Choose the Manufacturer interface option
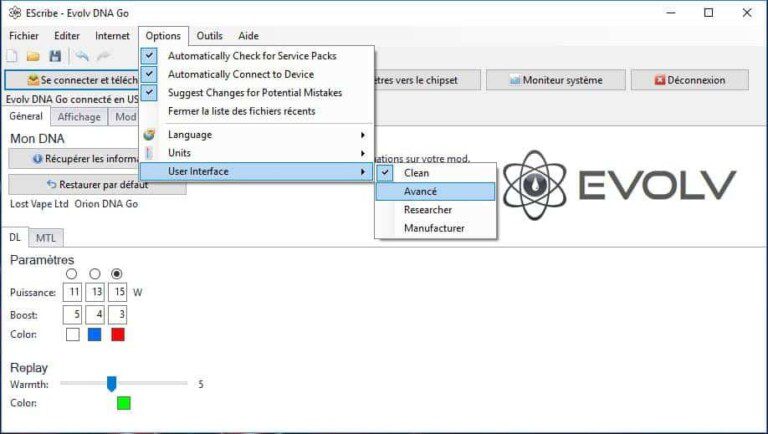Viewport: 768px width, 434px height. pos(435,228)
